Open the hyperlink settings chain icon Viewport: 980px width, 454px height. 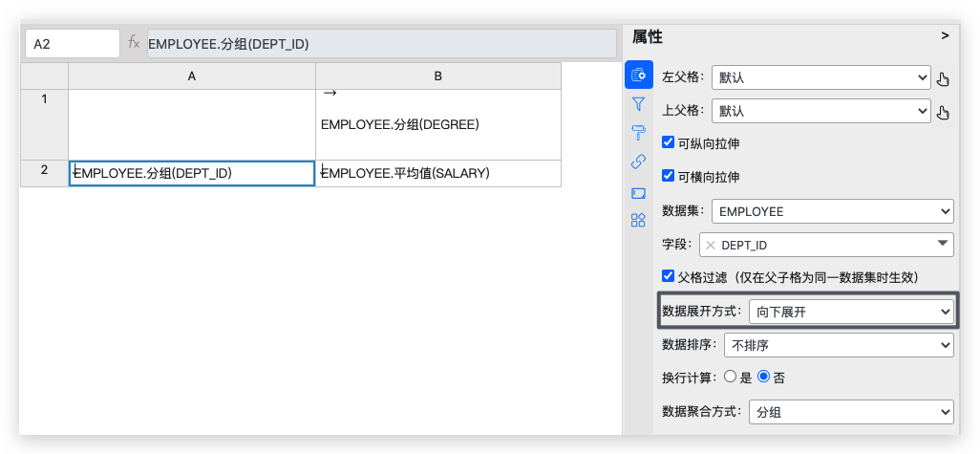point(638,162)
